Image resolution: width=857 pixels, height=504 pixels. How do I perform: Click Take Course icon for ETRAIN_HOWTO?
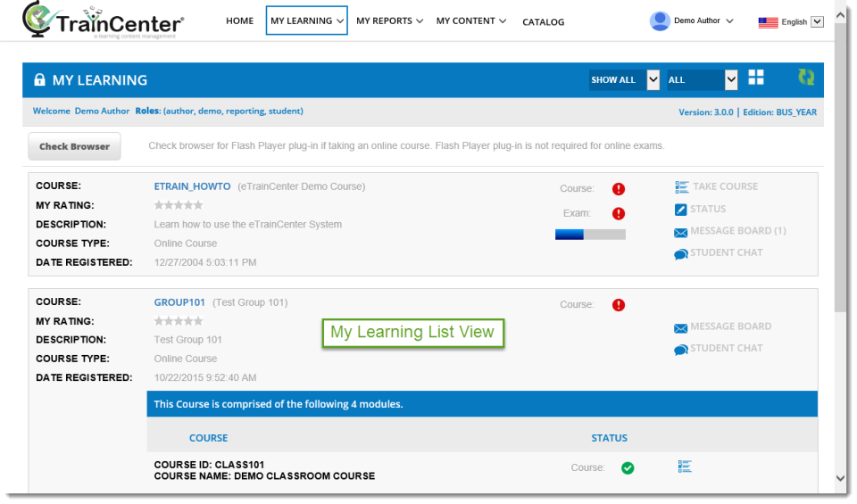point(681,187)
